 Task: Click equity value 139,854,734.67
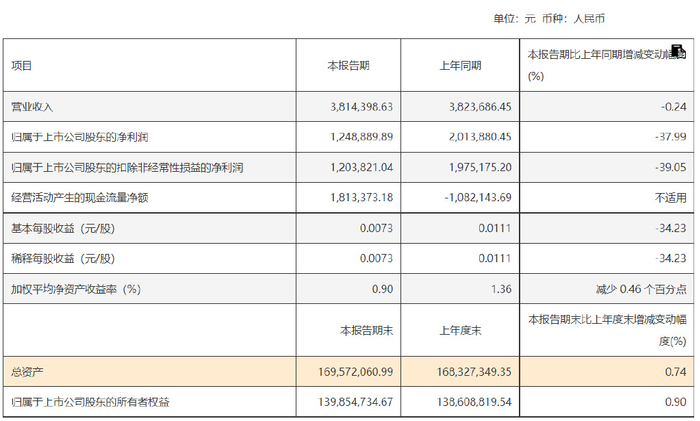[x=355, y=402]
